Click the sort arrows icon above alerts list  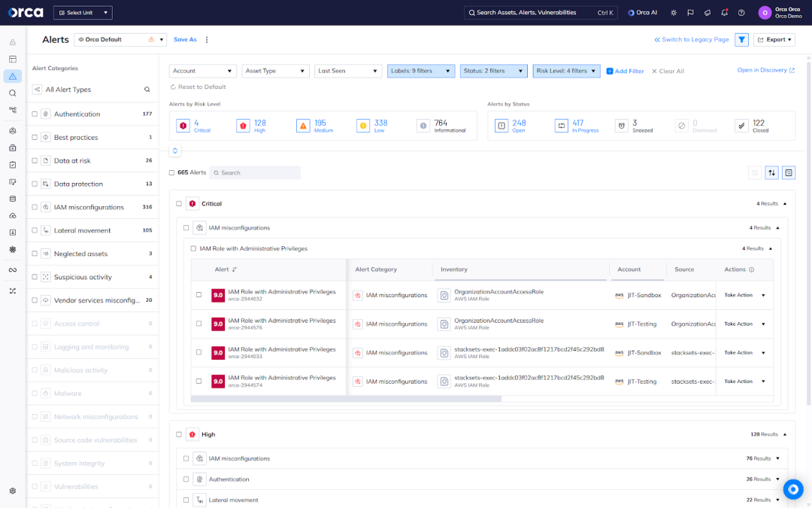(771, 172)
